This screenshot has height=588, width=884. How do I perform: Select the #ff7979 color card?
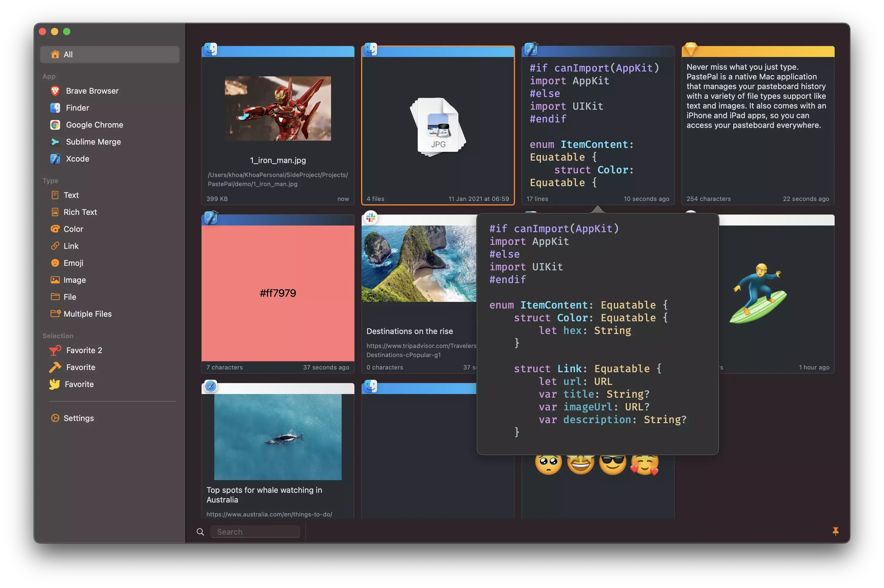[278, 293]
